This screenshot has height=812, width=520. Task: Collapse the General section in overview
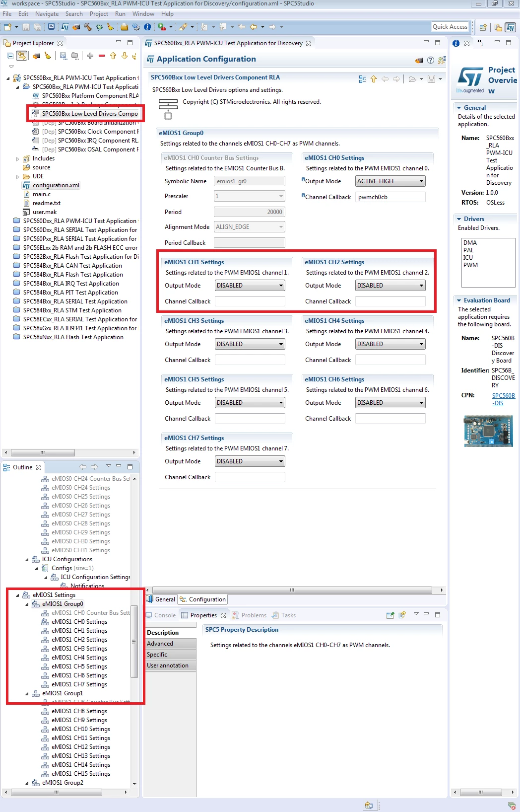point(458,108)
